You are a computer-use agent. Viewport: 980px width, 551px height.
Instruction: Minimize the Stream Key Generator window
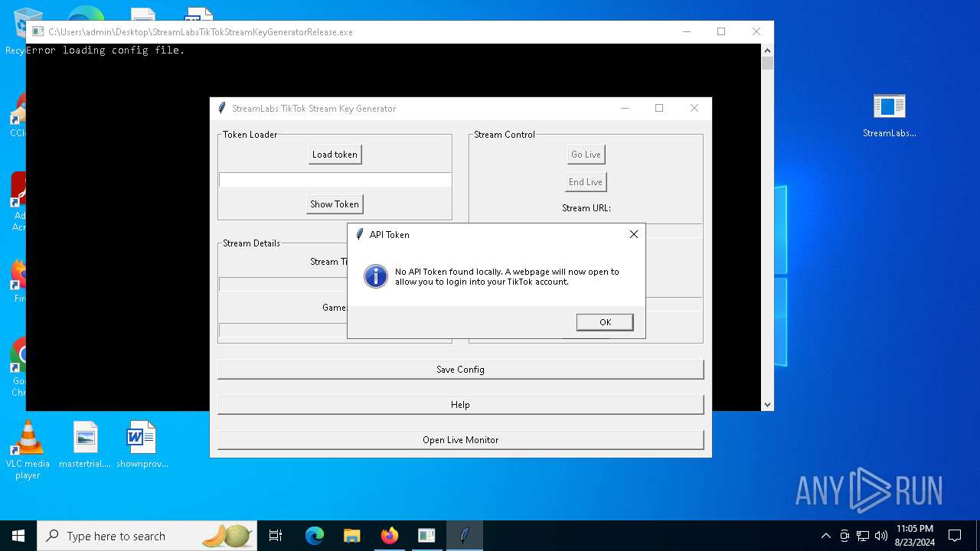click(624, 108)
